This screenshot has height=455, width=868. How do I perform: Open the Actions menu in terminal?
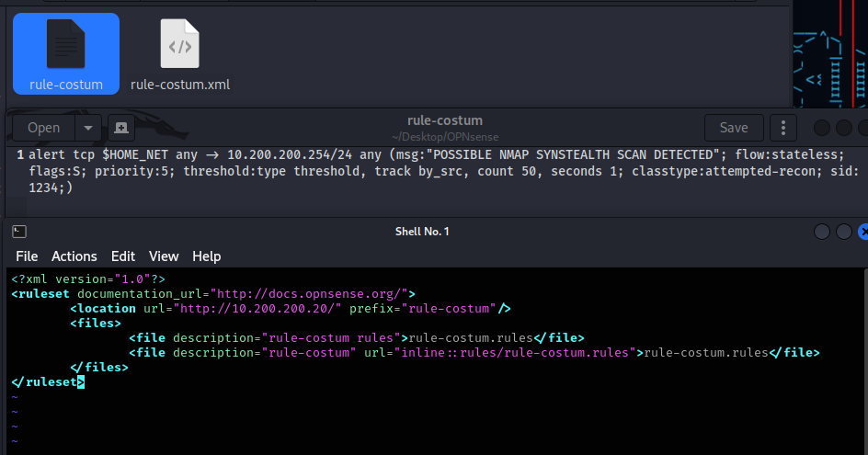(74, 256)
